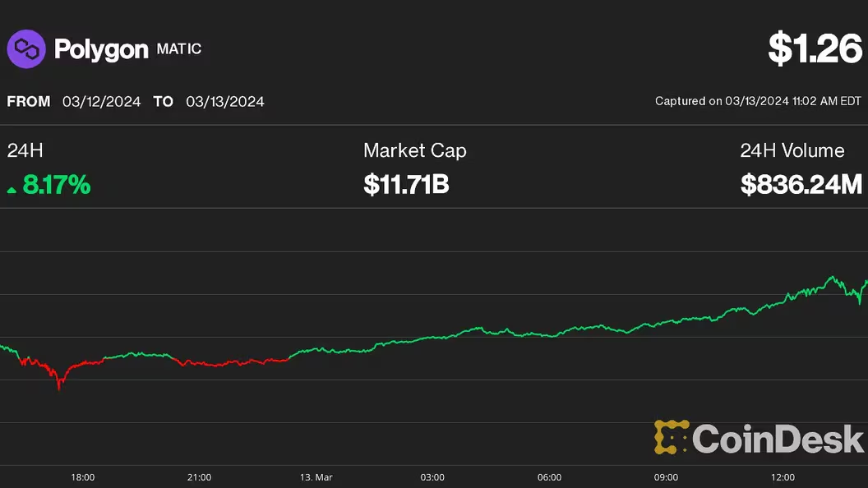The height and width of the screenshot is (488, 868).
Task: Click the purple Polygon logo icon
Action: 26,49
